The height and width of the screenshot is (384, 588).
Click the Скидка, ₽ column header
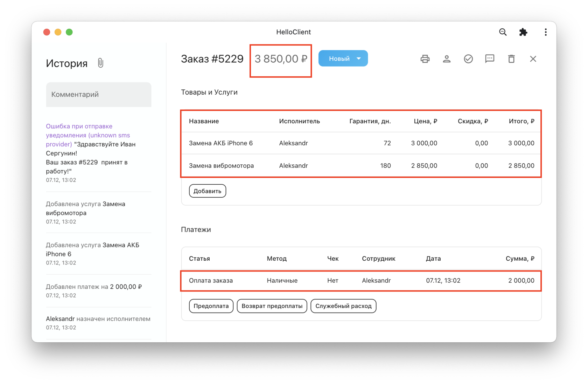click(472, 121)
